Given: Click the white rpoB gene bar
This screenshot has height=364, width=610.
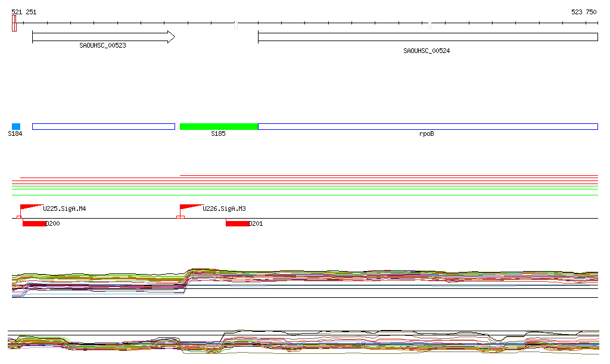Looking at the screenshot, I should [427, 126].
